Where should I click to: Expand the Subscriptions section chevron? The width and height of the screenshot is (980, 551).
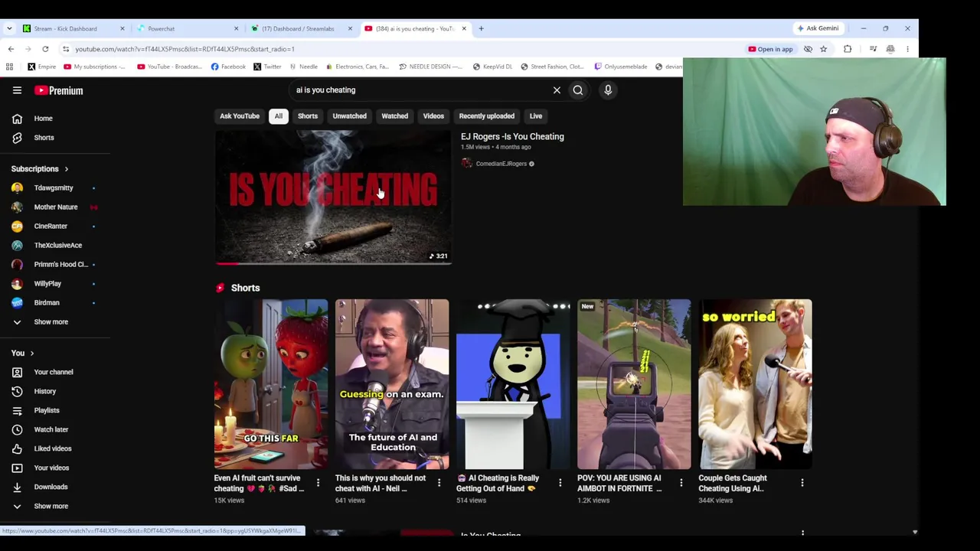(66, 169)
